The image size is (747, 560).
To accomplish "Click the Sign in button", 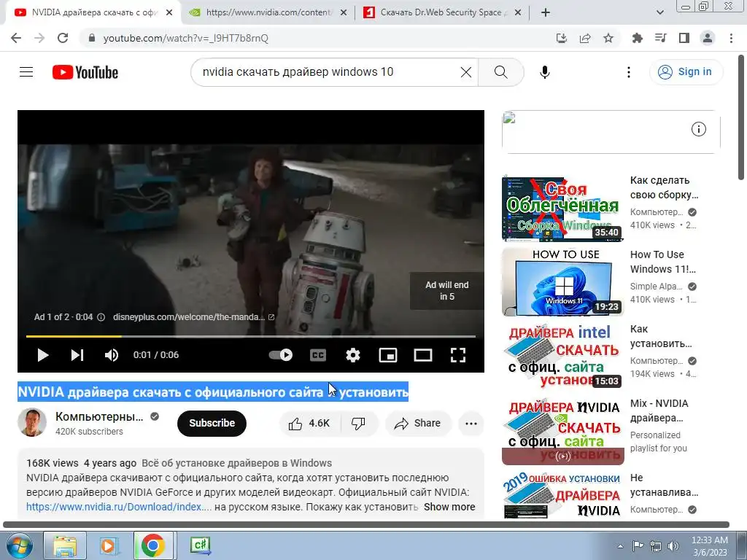I will 686,72.
